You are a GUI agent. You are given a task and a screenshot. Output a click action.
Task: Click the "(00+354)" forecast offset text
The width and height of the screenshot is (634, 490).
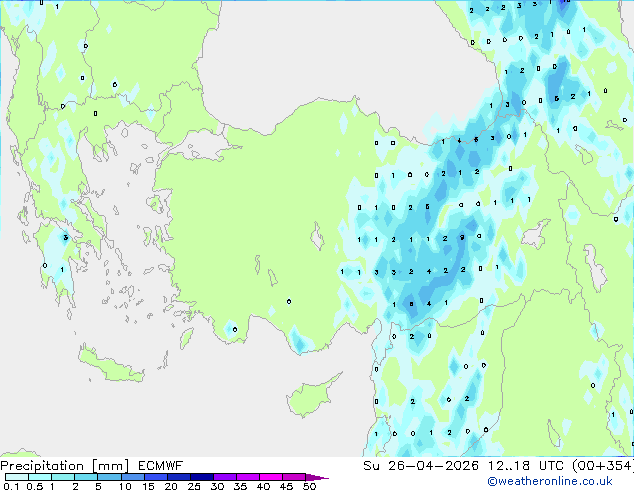pyautogui.click(x=602, y=466)
